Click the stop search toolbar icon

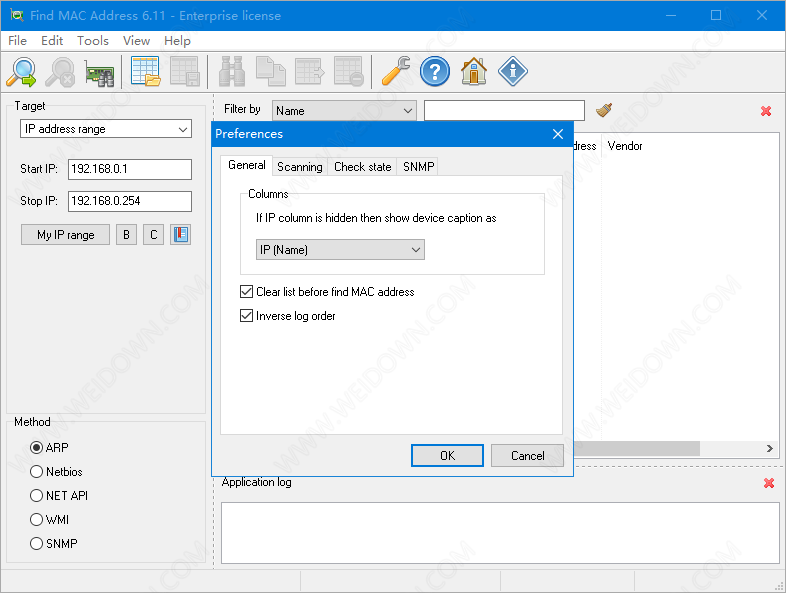[x=60, y=72]
